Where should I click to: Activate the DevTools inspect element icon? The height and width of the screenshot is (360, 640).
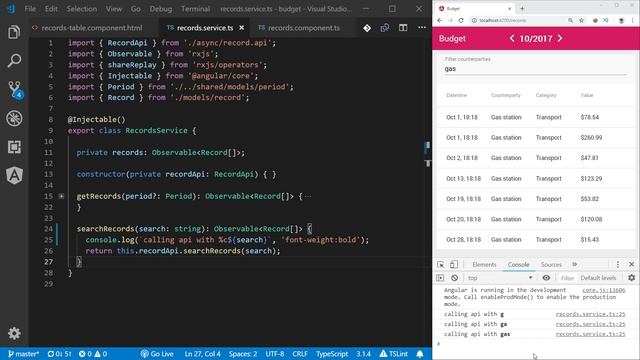click(x=440, y=264)
